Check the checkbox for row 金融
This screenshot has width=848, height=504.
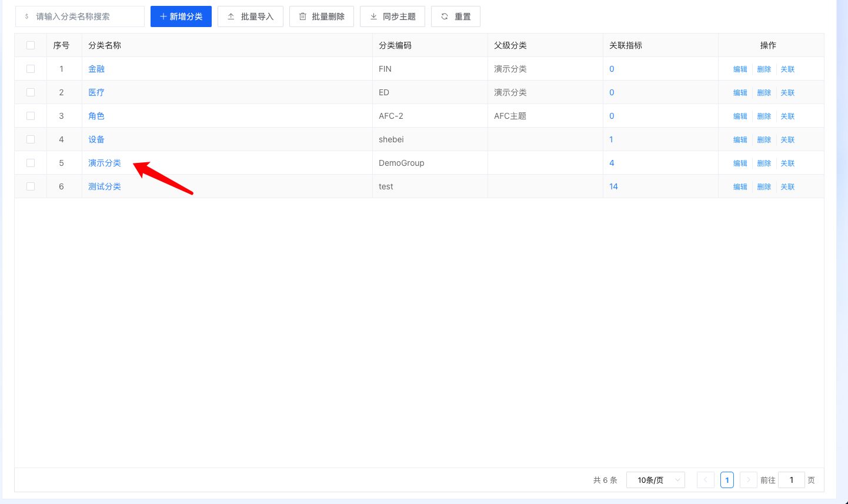[x=31, y=69]
